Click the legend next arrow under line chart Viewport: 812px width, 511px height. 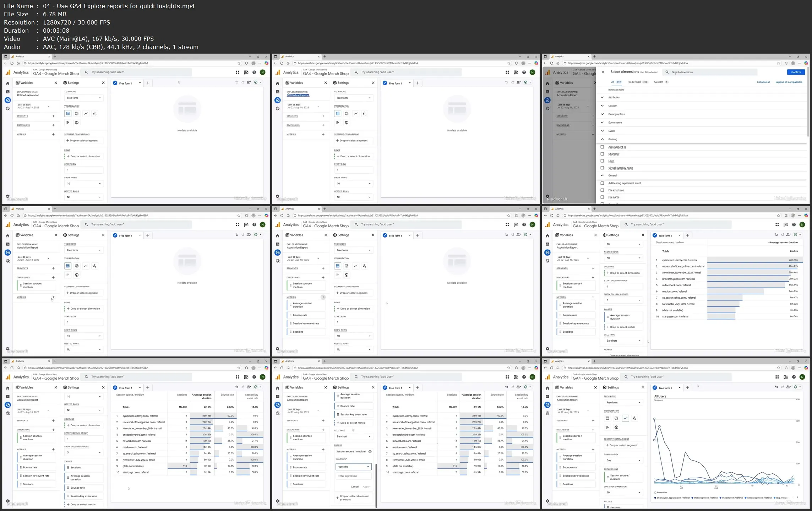pyautogui.click(x=797, y=498)
